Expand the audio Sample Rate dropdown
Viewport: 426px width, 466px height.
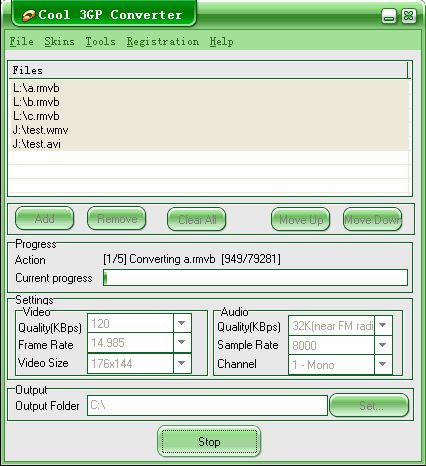click(383, 345)
